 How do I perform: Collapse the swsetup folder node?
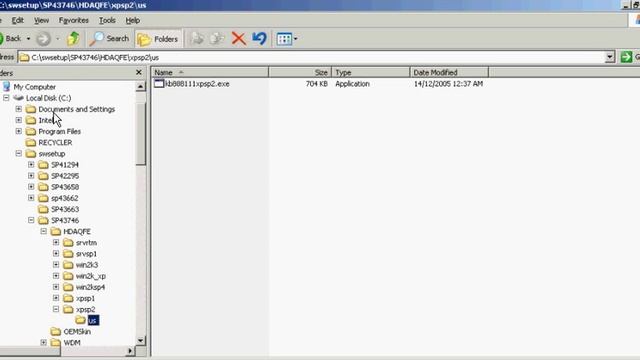19,153
